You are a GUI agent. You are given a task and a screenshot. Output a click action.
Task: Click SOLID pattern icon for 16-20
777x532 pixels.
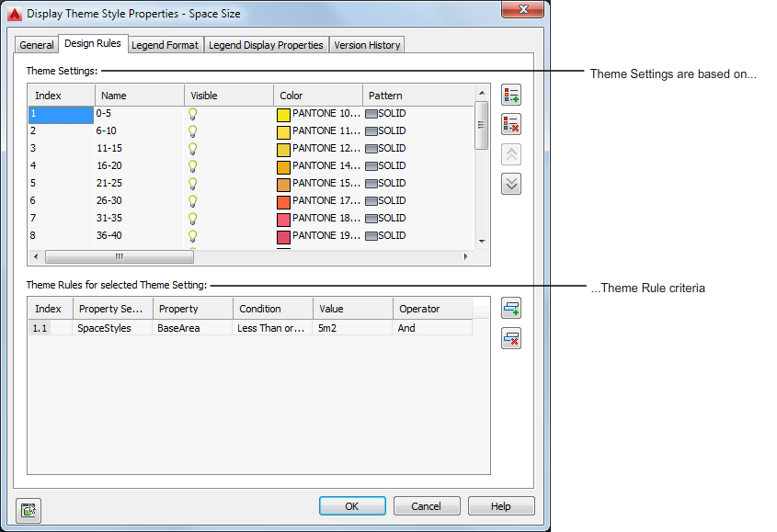(371, 166)
